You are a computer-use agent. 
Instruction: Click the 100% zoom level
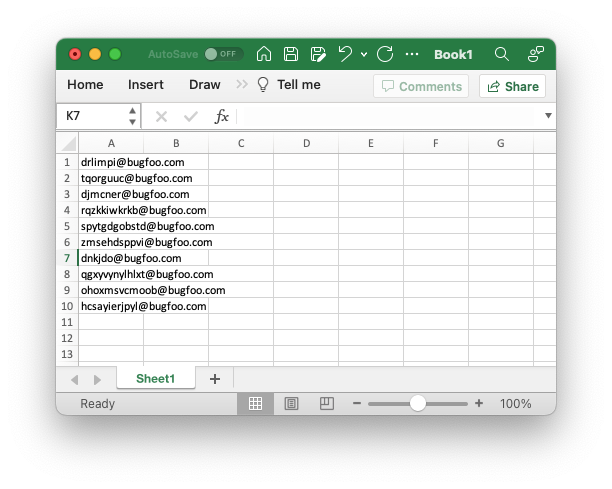(x=515, y=404)
